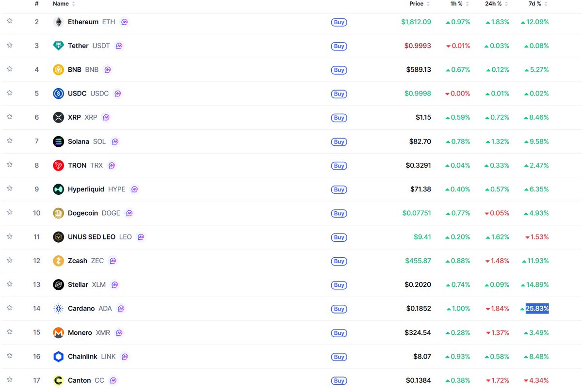The image size is (582, 392).
Task: Open purple chart badge beside ADA
Action: (x=121, y=309)
